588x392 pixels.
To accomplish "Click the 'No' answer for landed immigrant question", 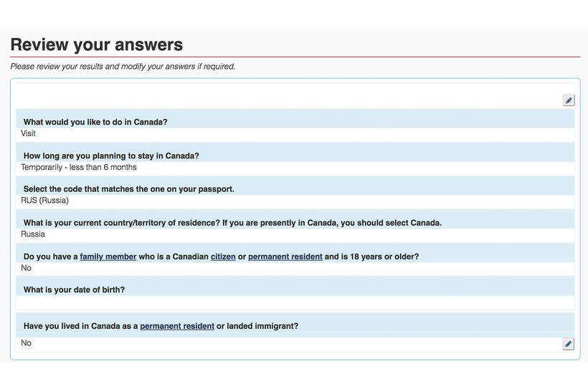I will point(26,343).
